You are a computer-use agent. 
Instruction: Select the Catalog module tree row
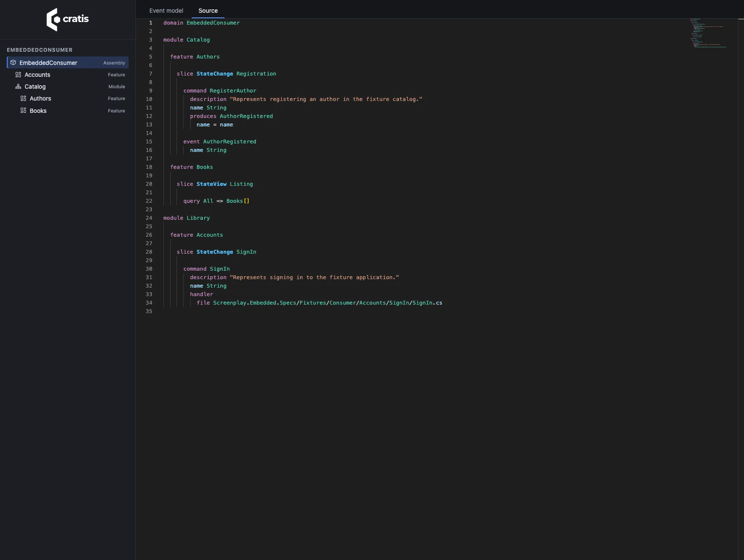(68, 87)
